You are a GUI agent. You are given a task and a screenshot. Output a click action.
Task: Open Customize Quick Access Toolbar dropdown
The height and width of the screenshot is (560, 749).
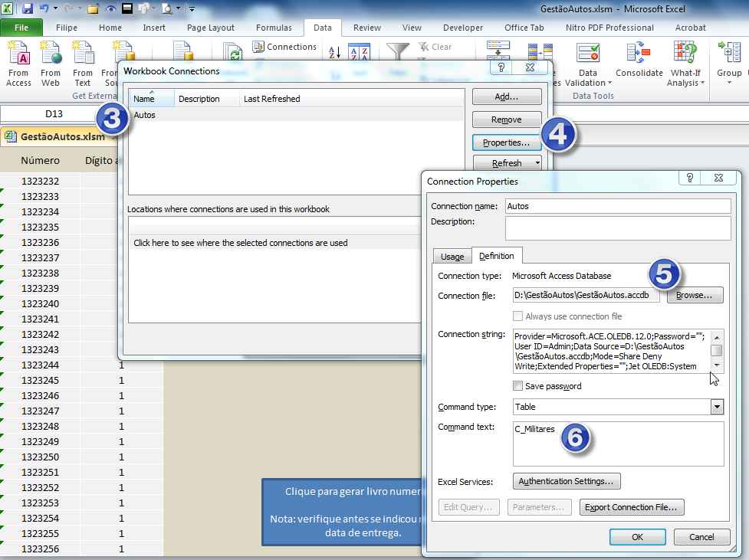(192, 8)
